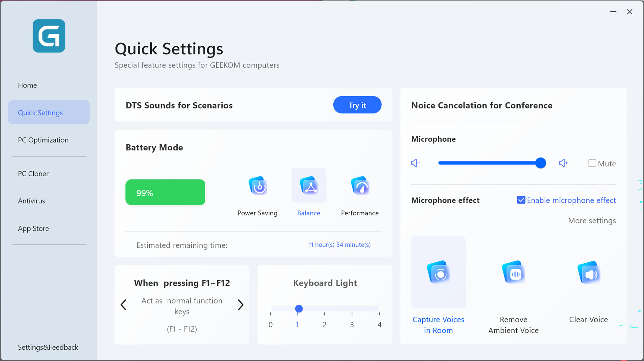Viewport: 644px width, 361px height.
Task: Click the GEEKOM logo icon
Action: point(49,36)
